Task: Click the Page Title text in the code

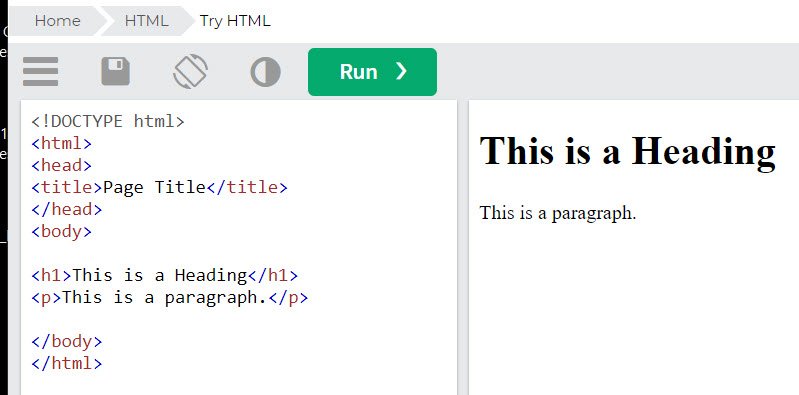Action: 154,187
